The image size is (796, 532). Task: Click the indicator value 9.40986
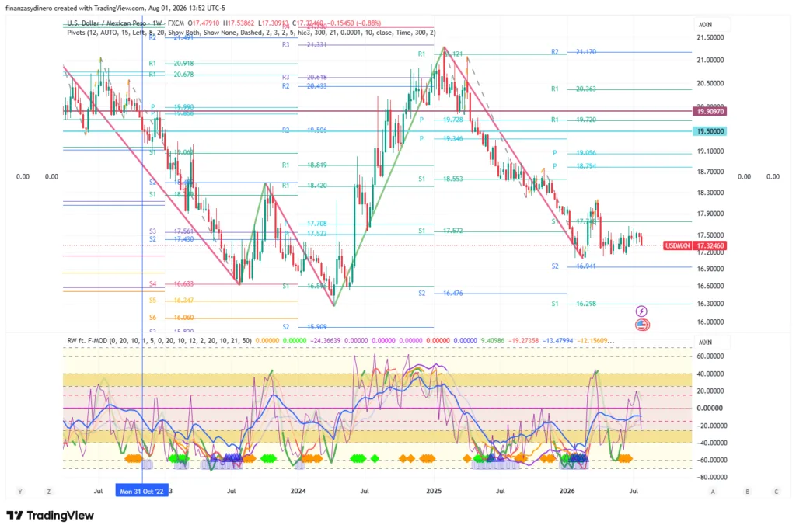tap(492, 341)
